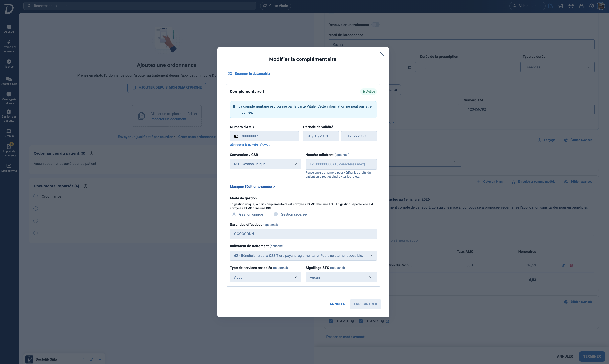Click the help icon next to TP AMO
Image resolution: width=609 pixels, height=364 pixels.
coord(352,321)
